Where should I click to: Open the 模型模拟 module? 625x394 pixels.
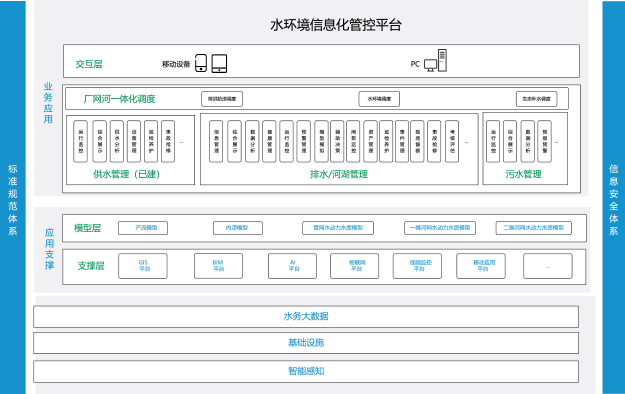[x=321, y=141]
